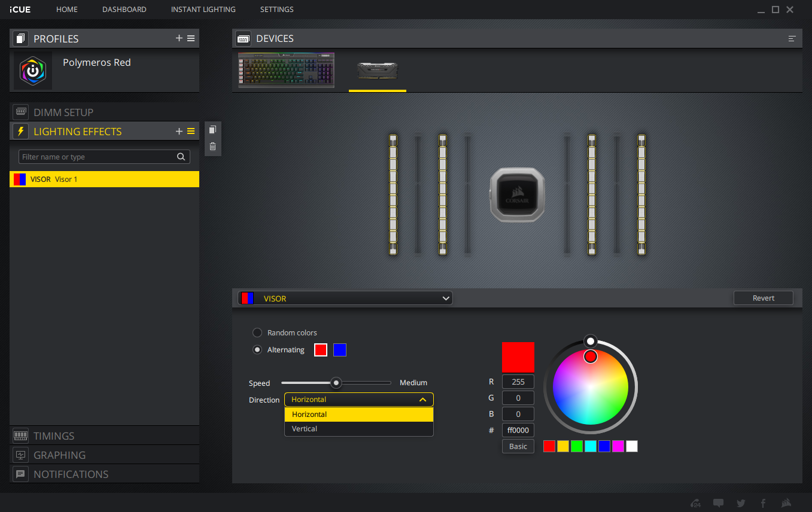Click the Twitter icon in the footer
Image resolution: width=812 pixels, height=512 pixels.
[x=741, y=503]
